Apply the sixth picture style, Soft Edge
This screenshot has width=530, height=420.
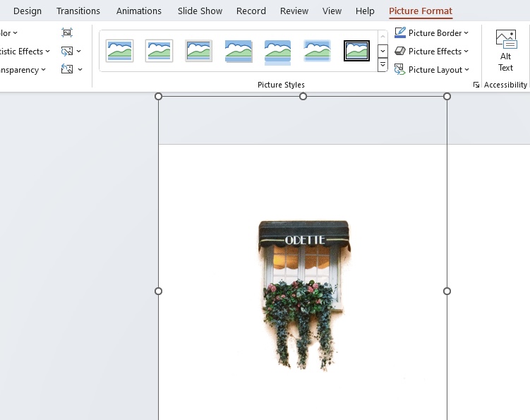click(317, 51)
